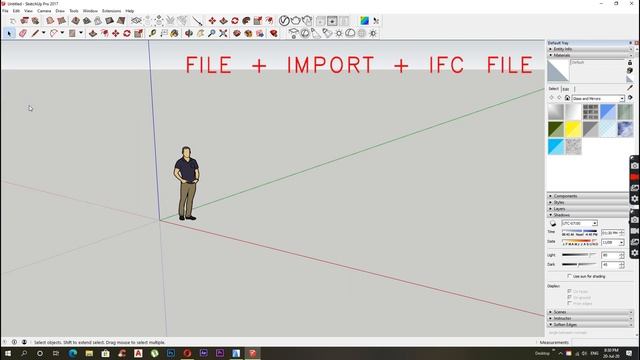Screen dimensions: 640x360
Task: Open the Extensions menu
Action: click(x=111, y=11)
